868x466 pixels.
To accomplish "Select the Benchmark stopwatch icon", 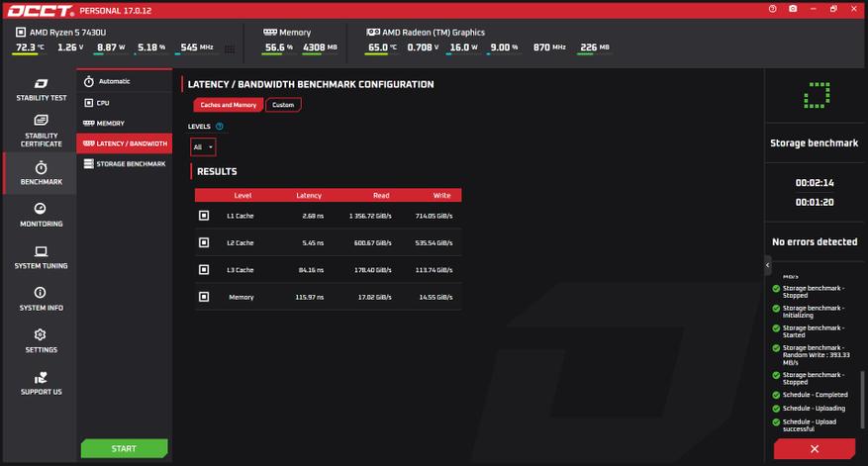I will click(41, 167).
